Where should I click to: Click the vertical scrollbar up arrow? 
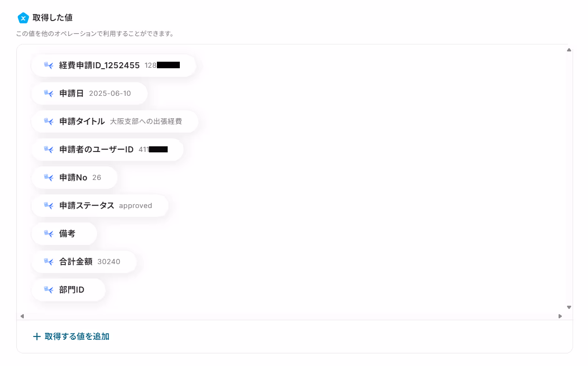click(569, 50)
